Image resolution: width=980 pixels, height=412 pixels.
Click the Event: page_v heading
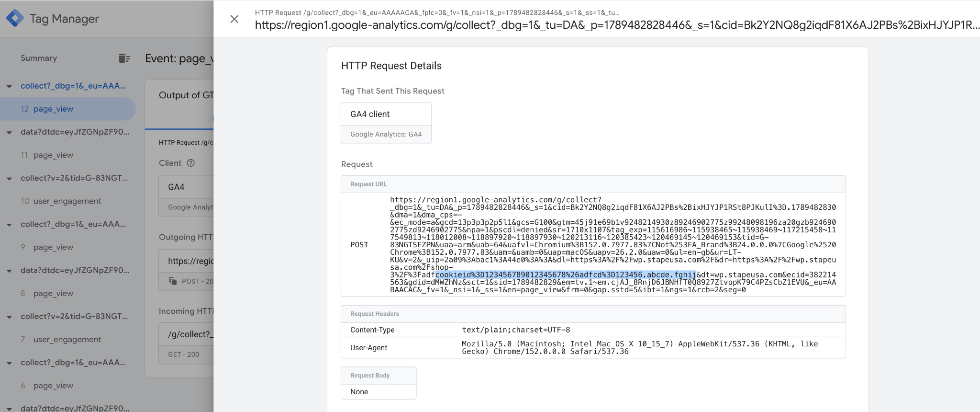point(179,58)
